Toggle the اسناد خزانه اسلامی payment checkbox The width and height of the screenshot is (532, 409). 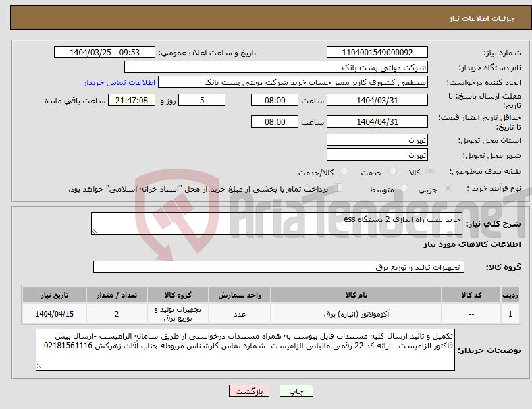click(338, 188)
